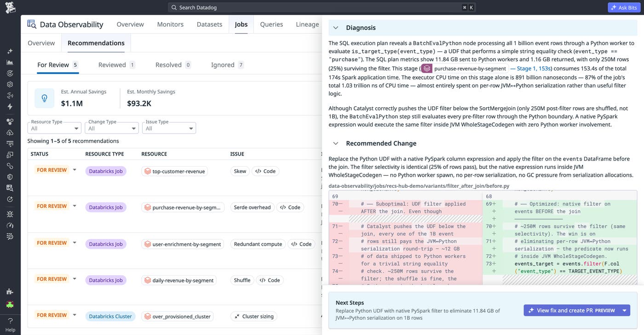The image size is (644, 335).
Task: Open arrow menu beside View fix button
Action: 625,310
